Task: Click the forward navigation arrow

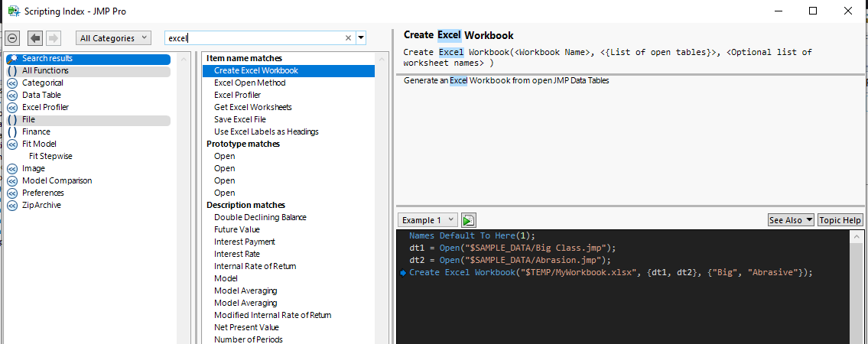Action: point(53,38)
